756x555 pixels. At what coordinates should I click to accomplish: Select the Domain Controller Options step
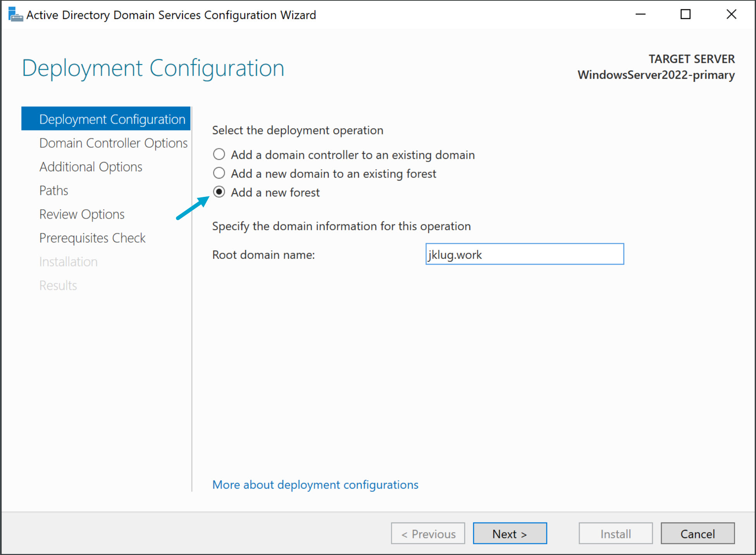(113, 143)
